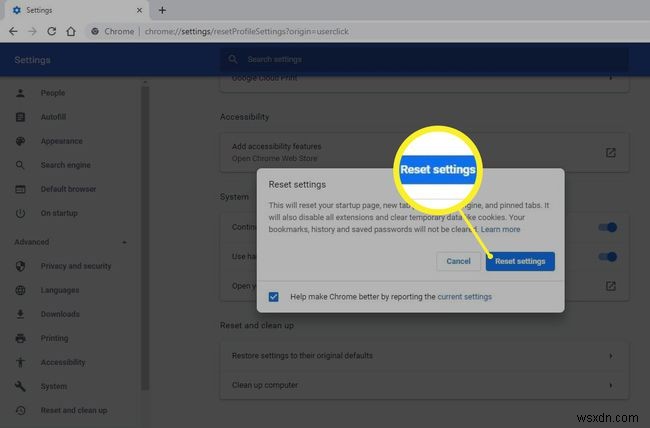Click the browser Back arrow
This screenshot has height=428, width=650.
13,32
